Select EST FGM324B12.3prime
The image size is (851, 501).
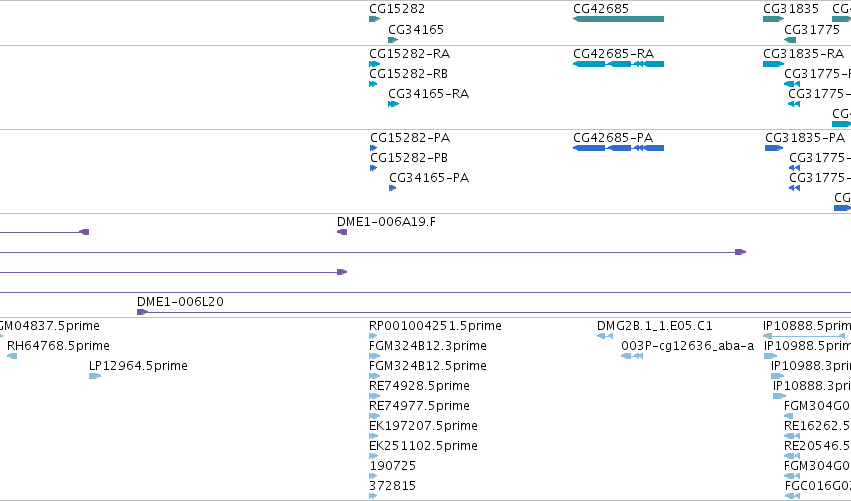click(x=428, y=346)
